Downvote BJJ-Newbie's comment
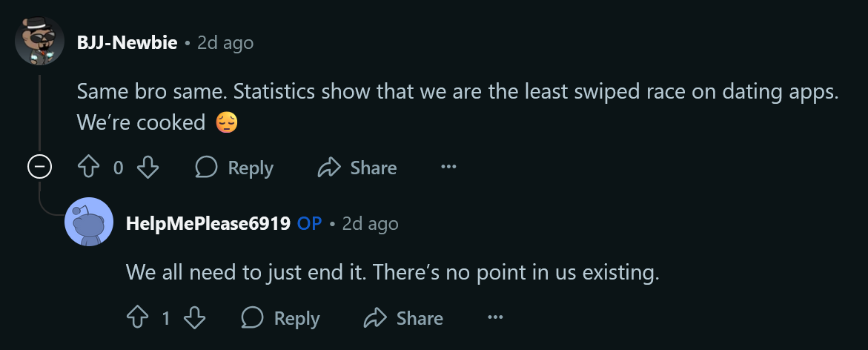868x350 pixels. [x=149, y=168]
